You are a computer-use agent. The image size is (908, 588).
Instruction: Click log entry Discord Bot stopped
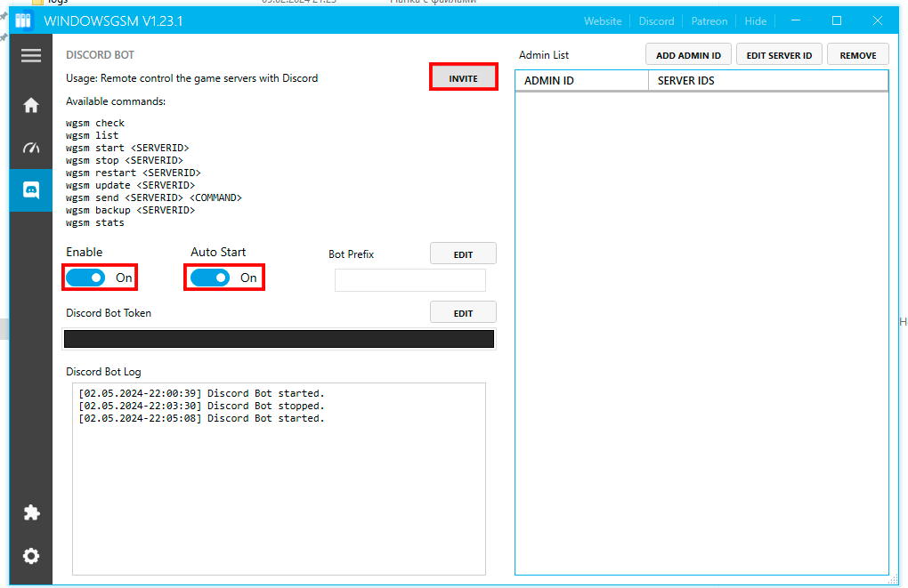201,406
